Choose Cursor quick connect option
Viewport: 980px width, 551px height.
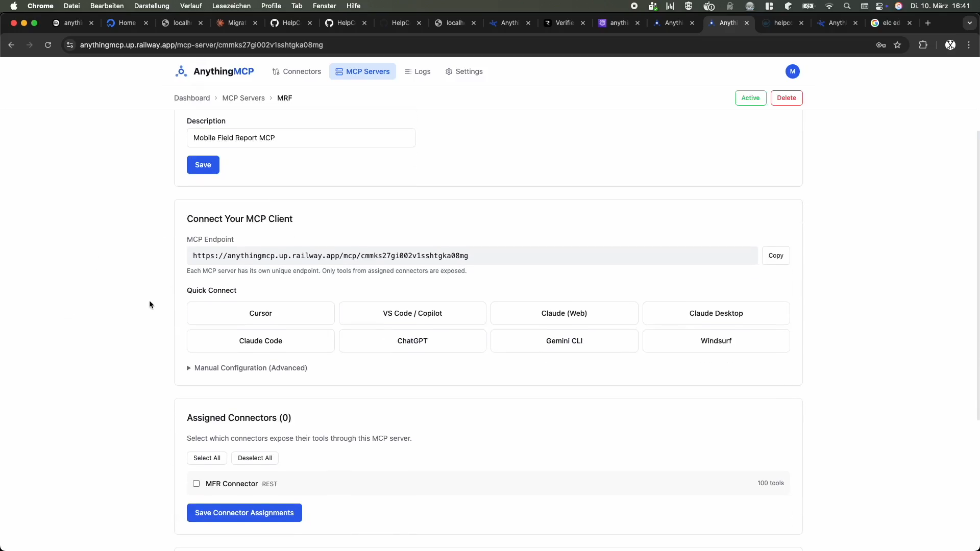click(261, 313)
